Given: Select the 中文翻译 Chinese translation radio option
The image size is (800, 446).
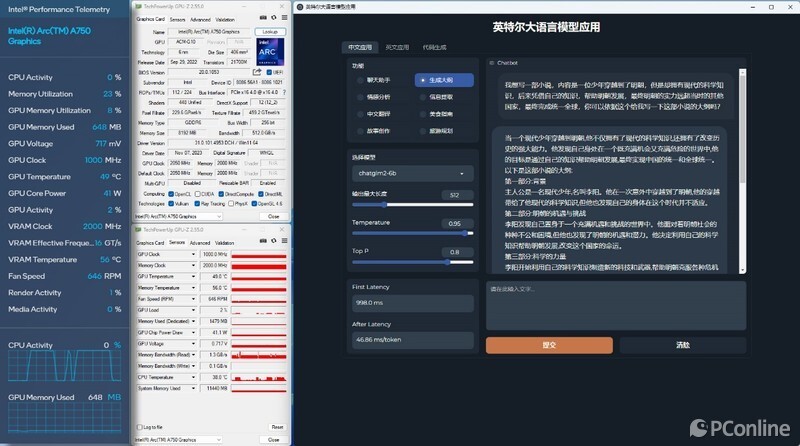Looking at the screenshot, I should click(360, 114).
